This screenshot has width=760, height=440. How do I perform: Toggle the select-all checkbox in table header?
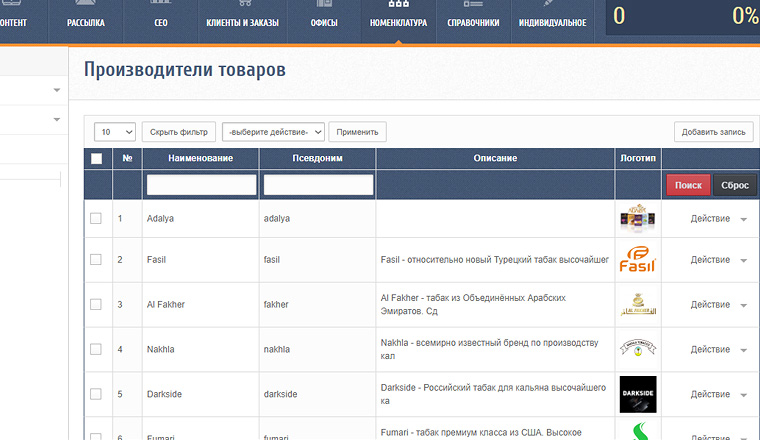click(x=97, y=158)
